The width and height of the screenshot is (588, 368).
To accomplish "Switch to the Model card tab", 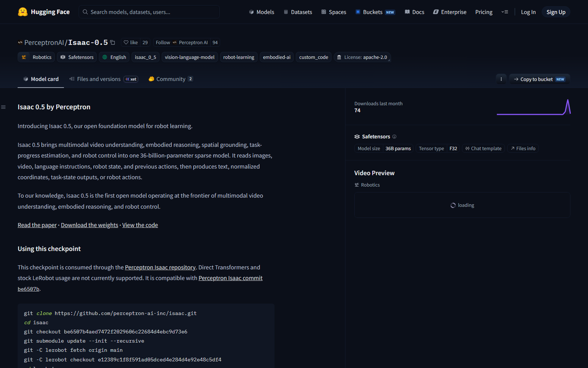I will [41, 79].
